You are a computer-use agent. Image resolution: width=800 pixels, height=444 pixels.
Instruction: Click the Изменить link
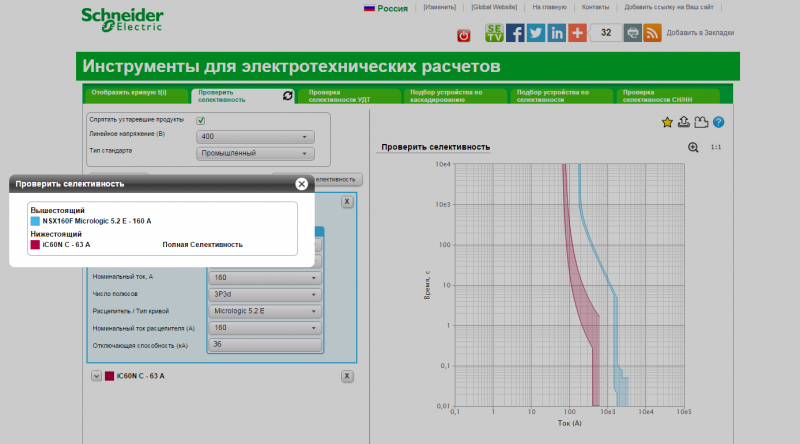pyautogui.click(x=439, y=7)
